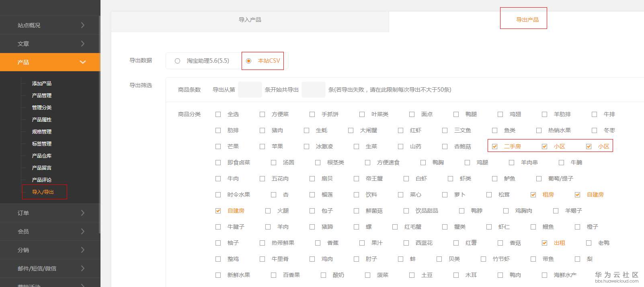Check the 松茸 category checkbox
The width and height of the screenshot is (644, 287).
[489, 195]
